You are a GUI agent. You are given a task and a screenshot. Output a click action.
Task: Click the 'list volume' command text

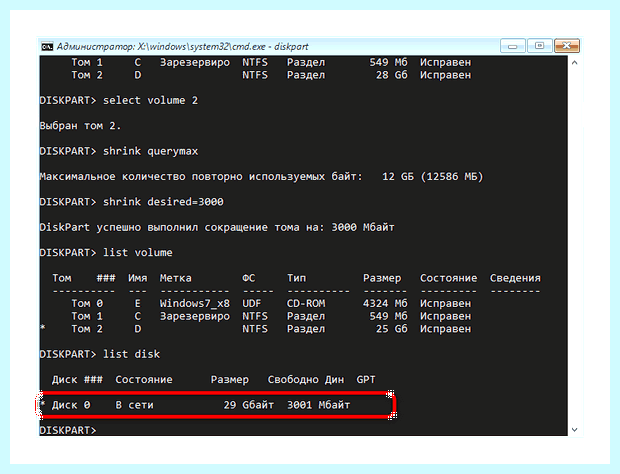138,253
